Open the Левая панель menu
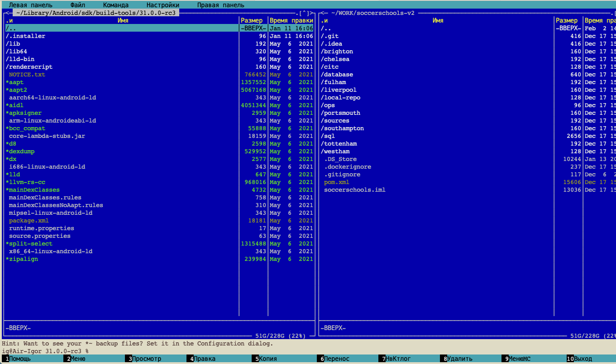The image size is (616, 364). (x=30, y=5)
